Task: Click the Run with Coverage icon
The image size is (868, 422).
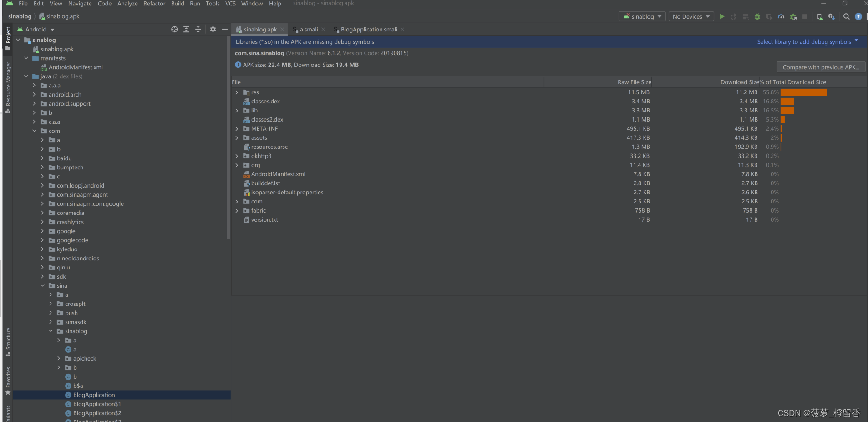Action: [769, 16]
